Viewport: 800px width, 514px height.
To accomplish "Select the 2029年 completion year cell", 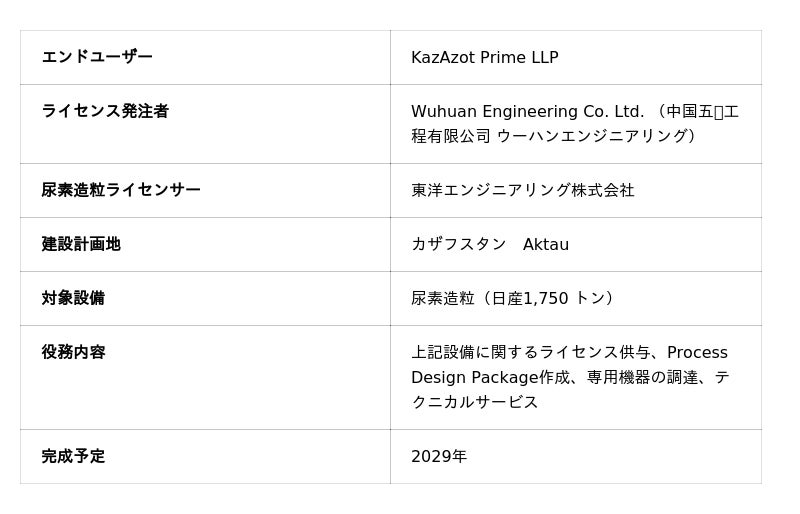I will coord(439,457).
